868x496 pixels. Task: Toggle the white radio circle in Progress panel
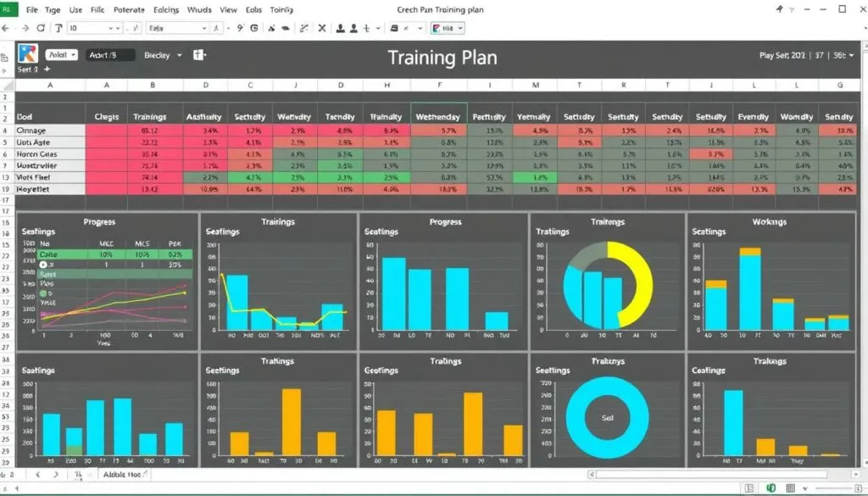coord(43,265)
